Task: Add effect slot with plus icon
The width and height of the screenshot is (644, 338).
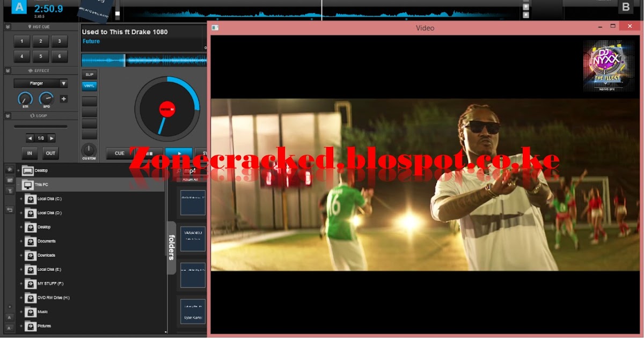Action: (x=63, y=99)
